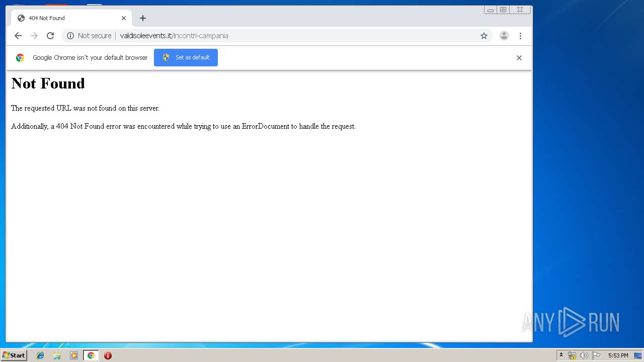Click the Not secure label
The width and height of the screenshot is (644, 362).
tap(95, 36)
